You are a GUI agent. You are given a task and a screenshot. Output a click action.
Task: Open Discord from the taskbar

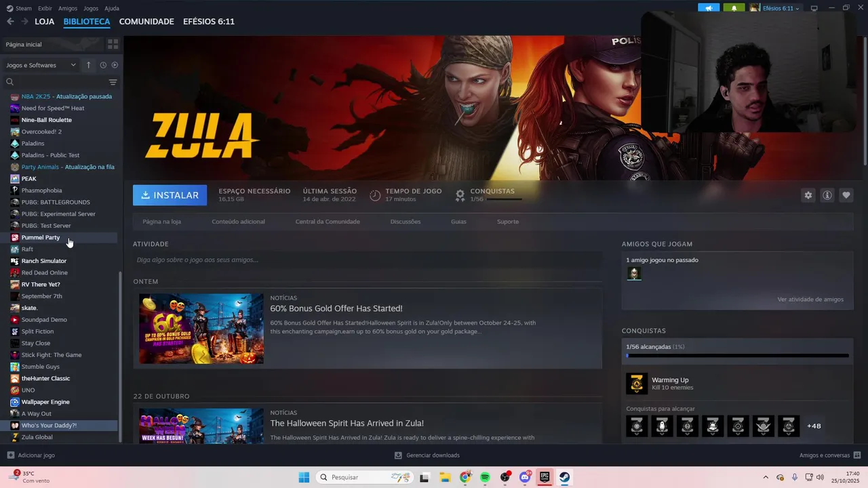(x=525, y=477)
